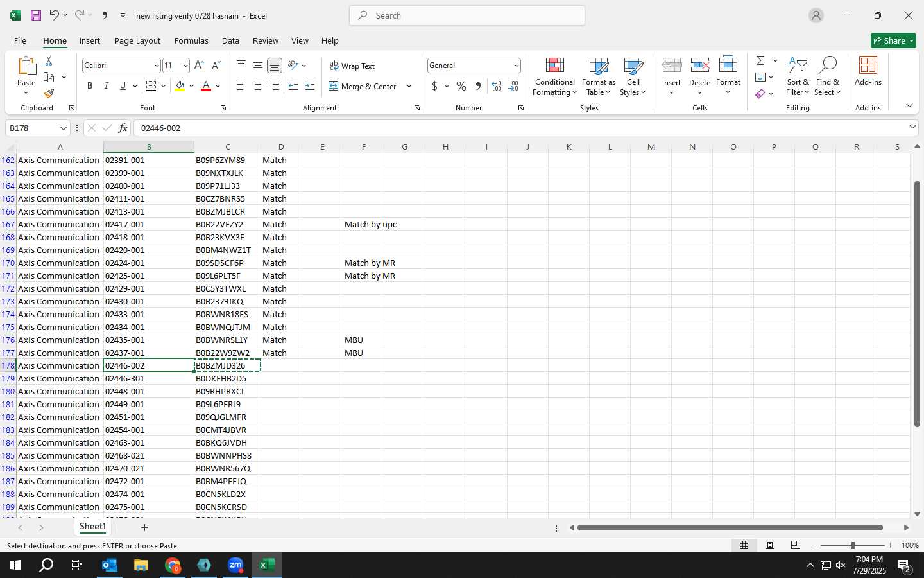The height and width of the screenshot is (578, 924).
Task: Toggle Merge & Center
Action: (x=363, y=86)
